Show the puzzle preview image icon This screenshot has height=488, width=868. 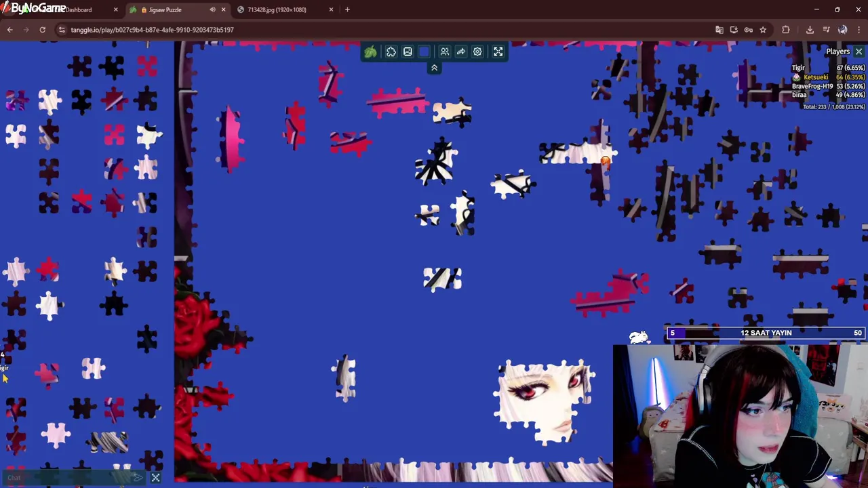click(408, 52)
